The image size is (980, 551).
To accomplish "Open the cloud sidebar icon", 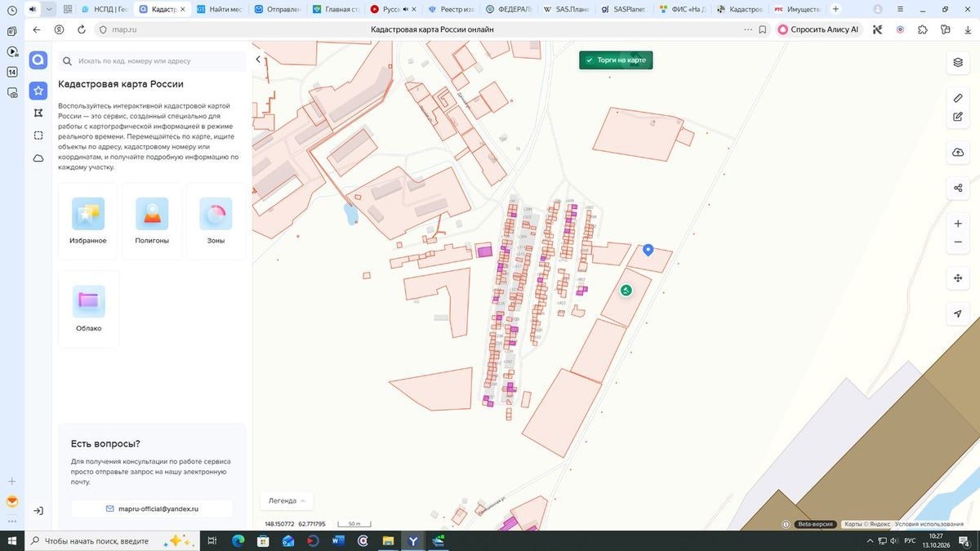I will [38, 158].
